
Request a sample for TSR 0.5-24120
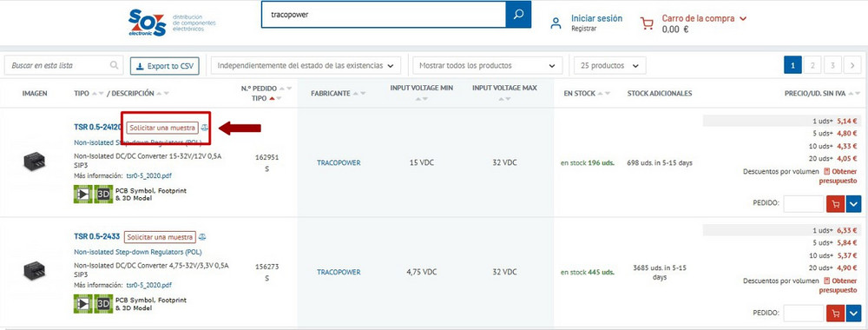pyautogui.click(x=162, y=128)
